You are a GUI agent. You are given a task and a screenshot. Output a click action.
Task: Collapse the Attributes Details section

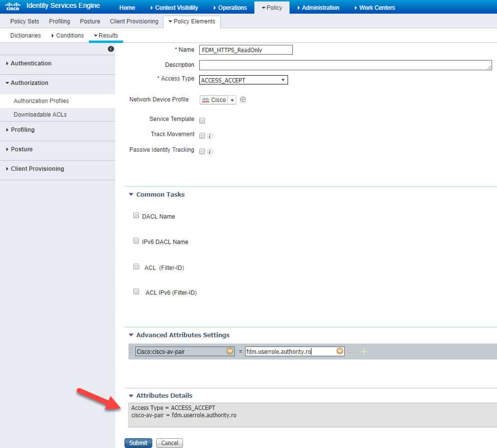tap(131, 396)
